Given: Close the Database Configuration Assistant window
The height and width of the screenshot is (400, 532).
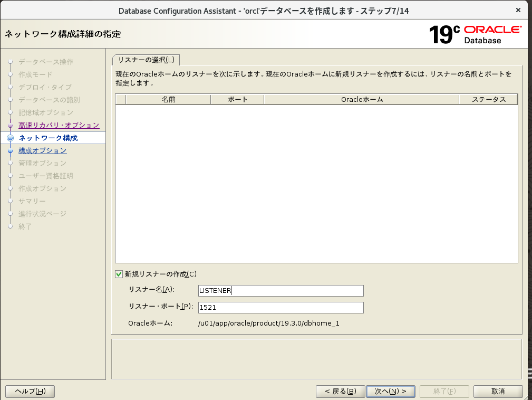Looking at the screenshot, I should 519,10.
